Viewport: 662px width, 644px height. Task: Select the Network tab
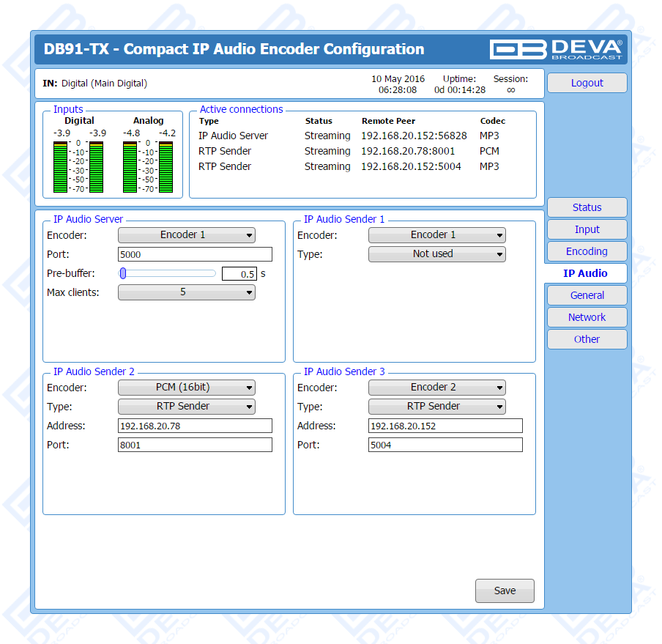587,317
